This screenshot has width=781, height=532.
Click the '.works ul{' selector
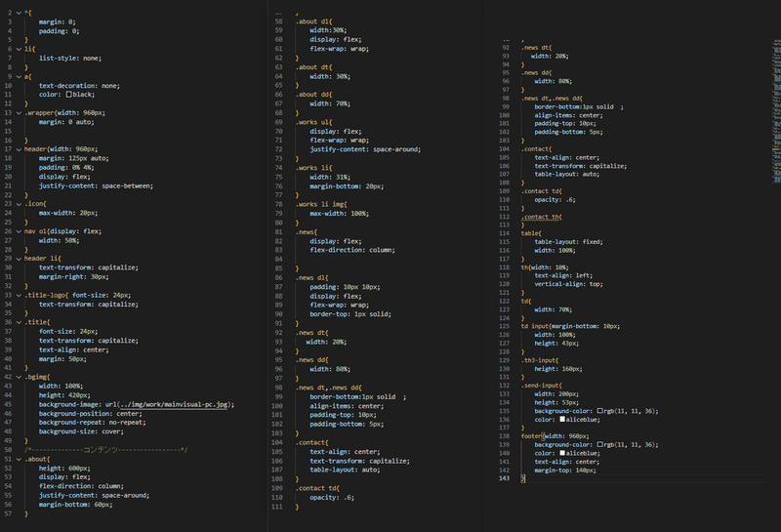pos(313,122)
